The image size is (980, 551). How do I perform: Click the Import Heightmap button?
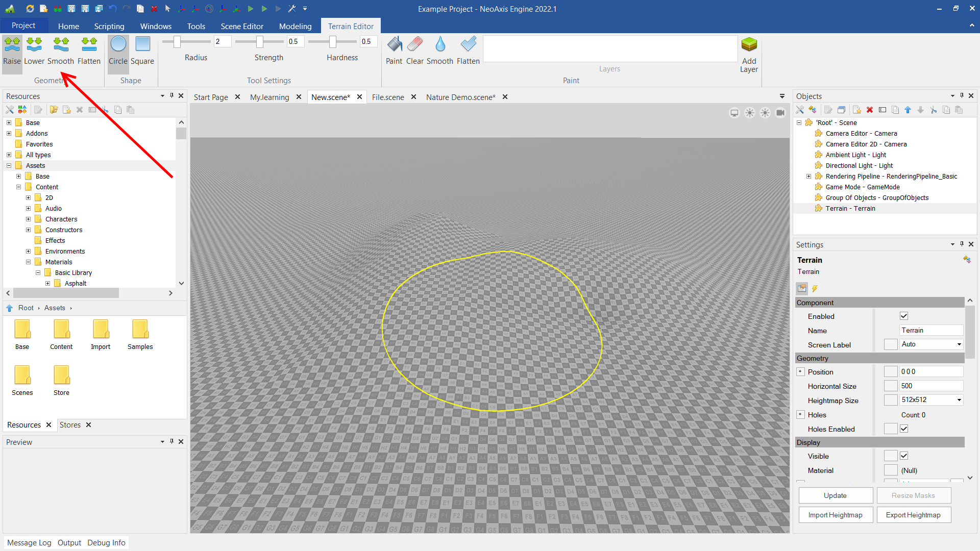click(x=835, y=515)
